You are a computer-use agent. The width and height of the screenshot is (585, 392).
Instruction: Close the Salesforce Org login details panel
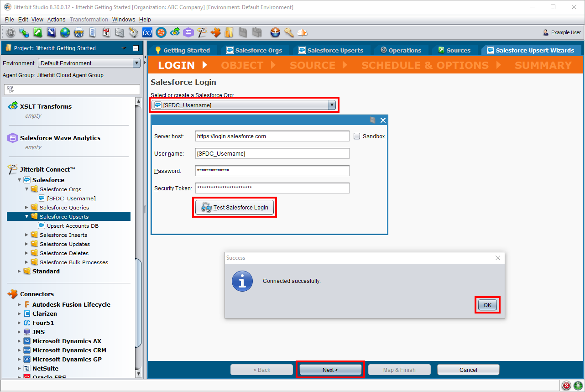[x=383, y=120]
